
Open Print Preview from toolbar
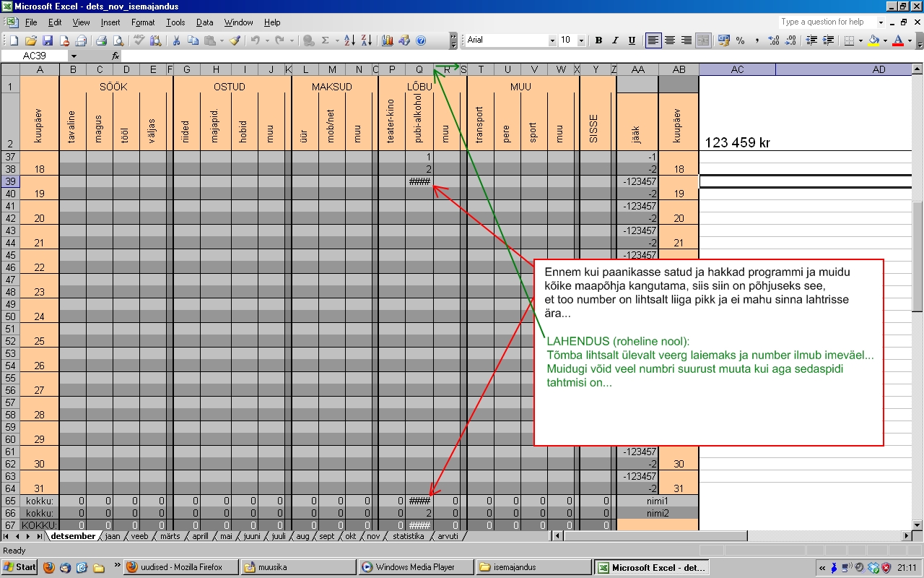tap(118, 40)
